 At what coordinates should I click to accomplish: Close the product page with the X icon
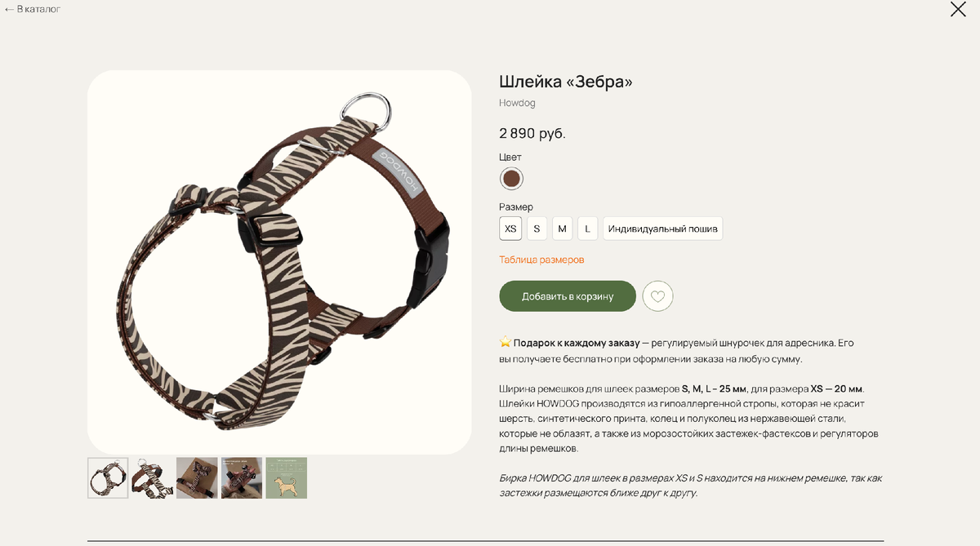(958, 10)
